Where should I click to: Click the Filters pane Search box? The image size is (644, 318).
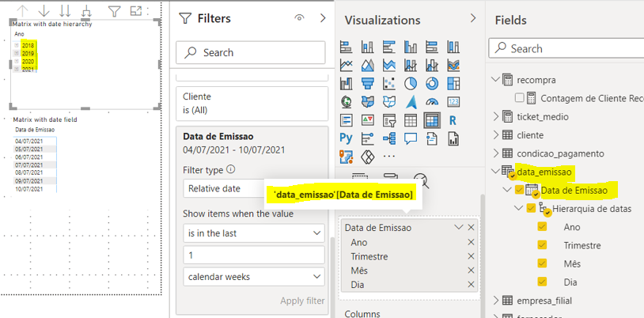pyautogui.click(x=251, y=52)
